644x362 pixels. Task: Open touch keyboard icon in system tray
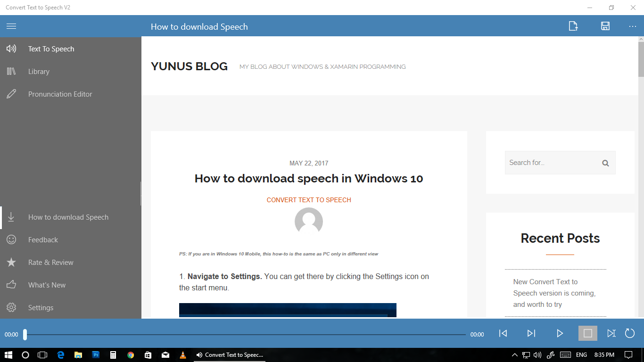pos(565,355)
